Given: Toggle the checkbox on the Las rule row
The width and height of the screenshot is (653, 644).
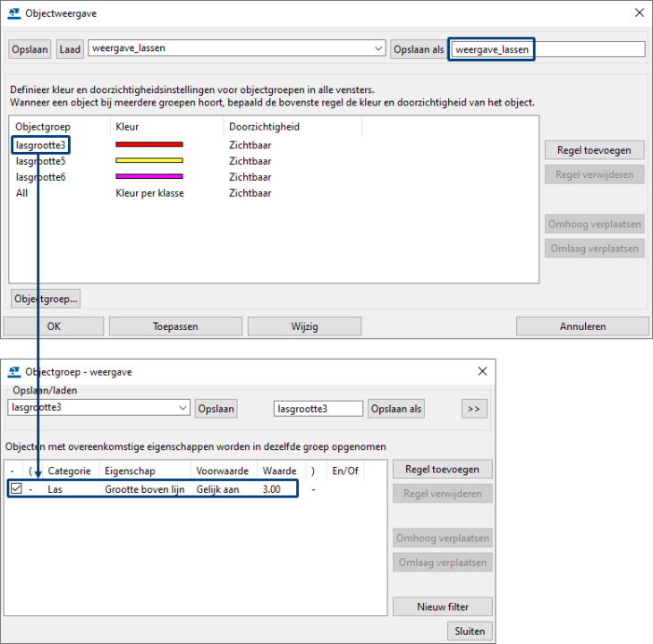Looking at the screenshot, I should click(x=16, y=489).
